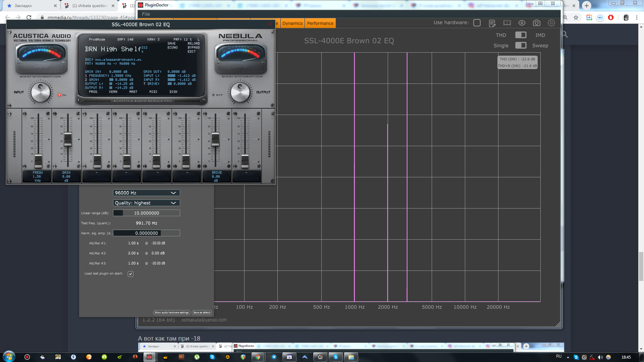This screenshot has height=362, width=644.
Task: Open the Chrome three-dot menu
Action: (x=637, y=17)
